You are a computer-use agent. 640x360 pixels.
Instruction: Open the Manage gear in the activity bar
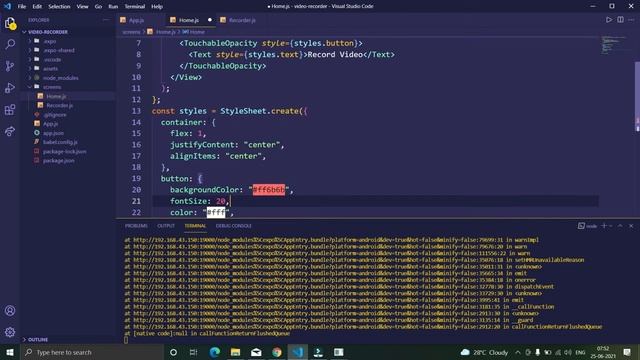point(10,332)
